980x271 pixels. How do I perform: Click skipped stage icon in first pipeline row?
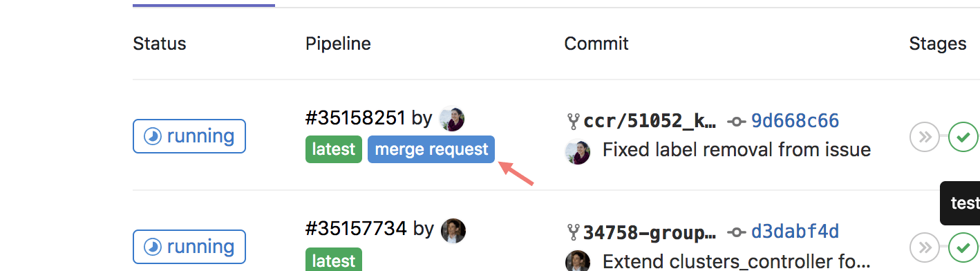pos(924,137)
